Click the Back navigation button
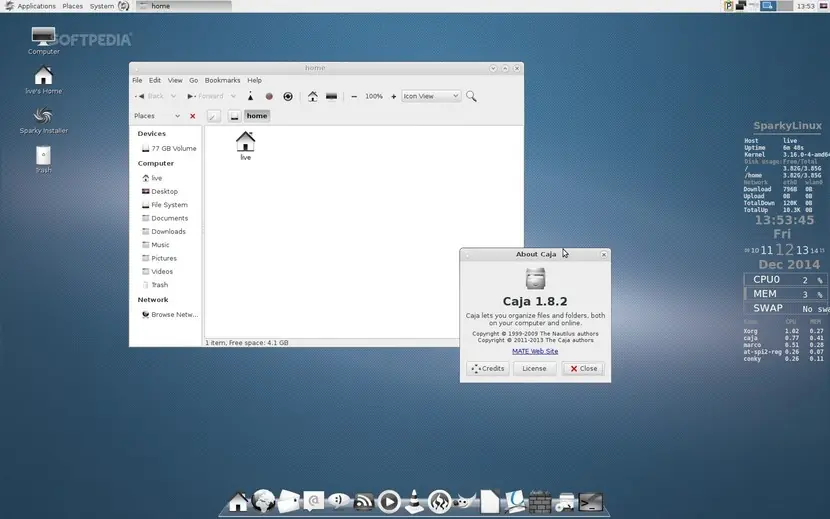Screen dimensions: 830x519 click(150, 96)
